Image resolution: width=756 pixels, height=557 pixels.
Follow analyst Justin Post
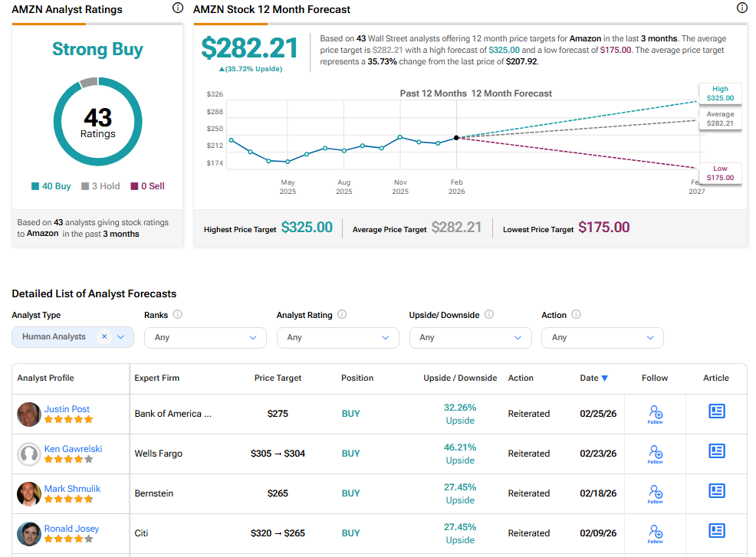click(655, 414)
